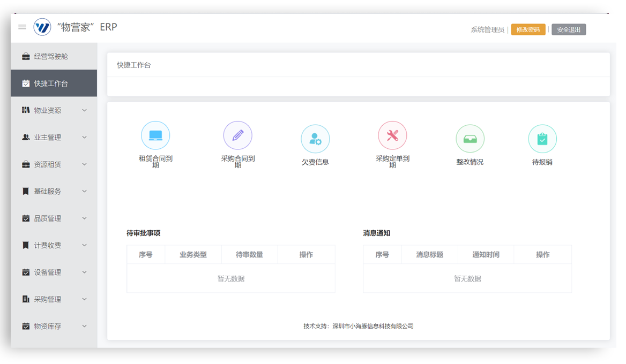Click the 暂无数据 area under 待审批事项

tap(230, 278)
